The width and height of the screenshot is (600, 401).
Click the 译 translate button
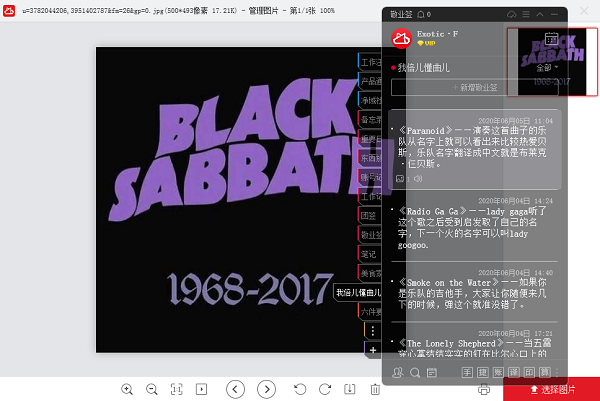(514, 372)
